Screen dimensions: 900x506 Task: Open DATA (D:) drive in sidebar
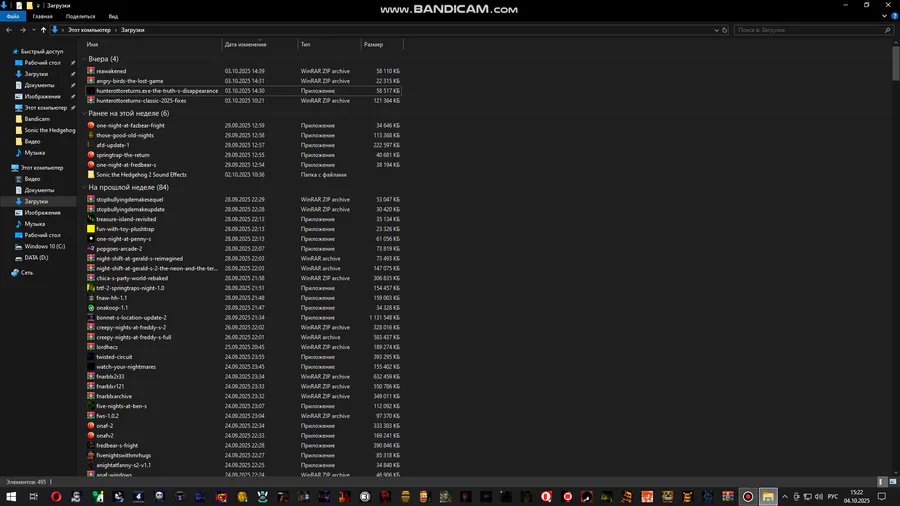[x=32, y=258]
